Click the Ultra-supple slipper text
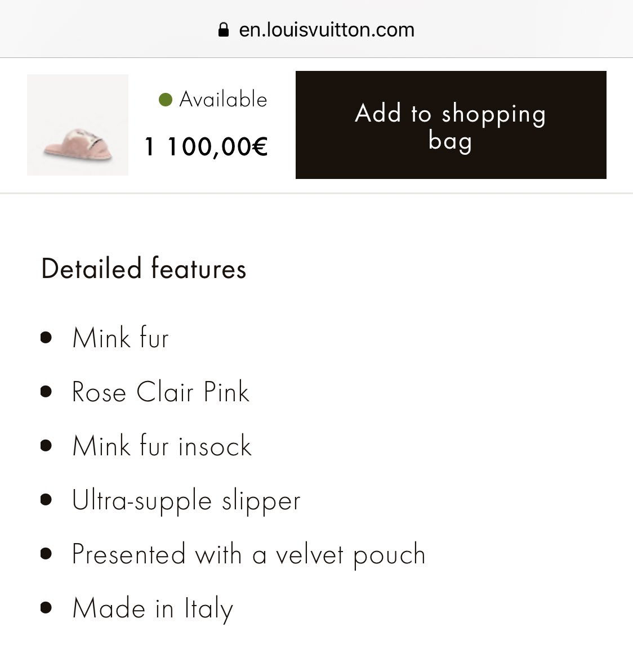Image resolution: width=633 pixels, height=672 pixels. (x=186, y=500)
